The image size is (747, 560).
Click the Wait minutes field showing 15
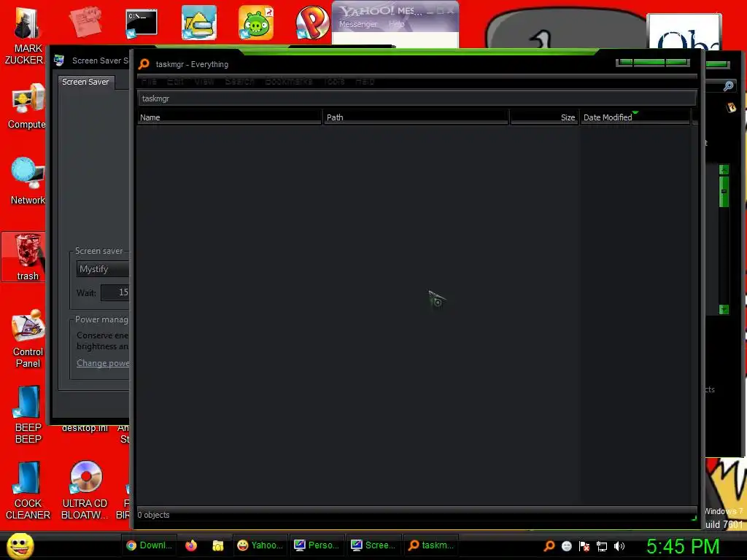coord(115,292)
